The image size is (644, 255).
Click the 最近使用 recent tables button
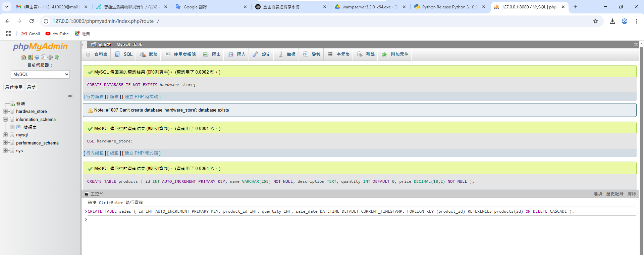(x=14, y=87)
